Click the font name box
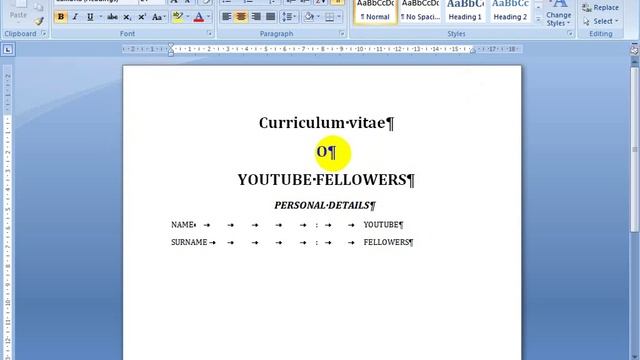This screenshot has height=360, width=640. (95, 2)
